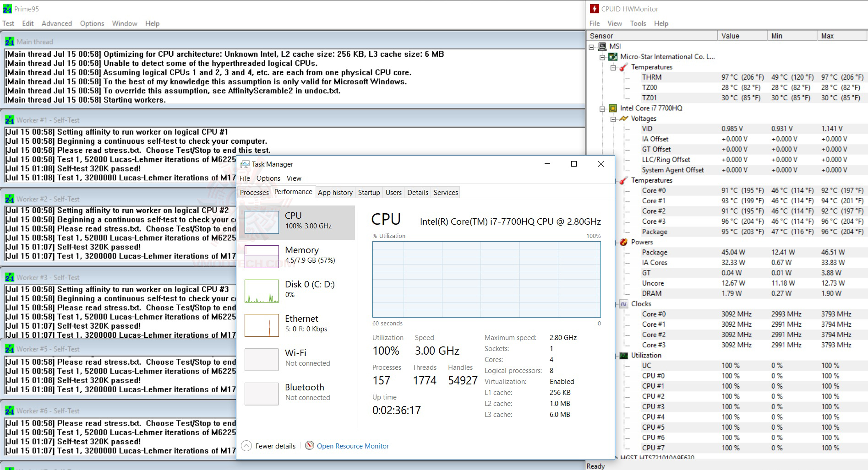Click the Worker #5 window icon in Prime95

coord(10,349)
